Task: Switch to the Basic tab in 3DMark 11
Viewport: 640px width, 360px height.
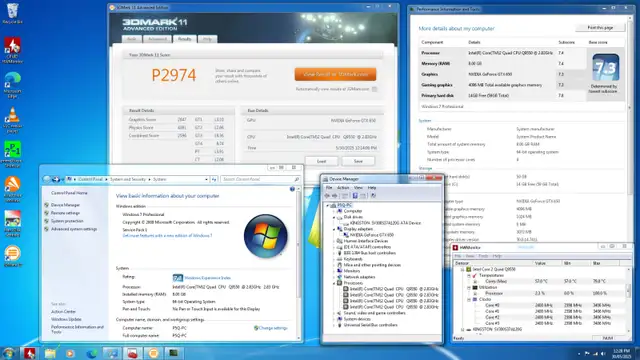Action: tap(131, 39)
